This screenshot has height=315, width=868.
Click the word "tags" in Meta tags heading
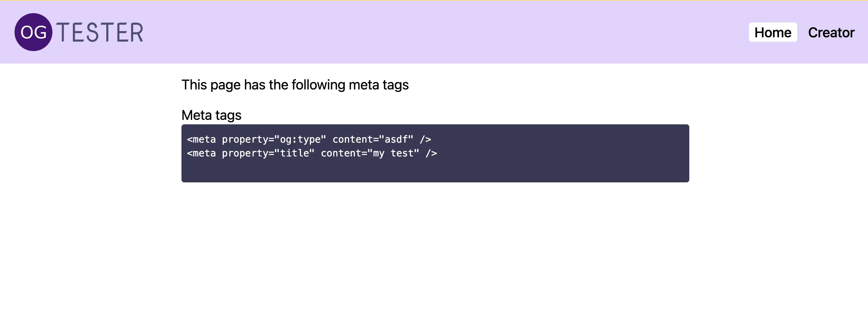[228, 115]
